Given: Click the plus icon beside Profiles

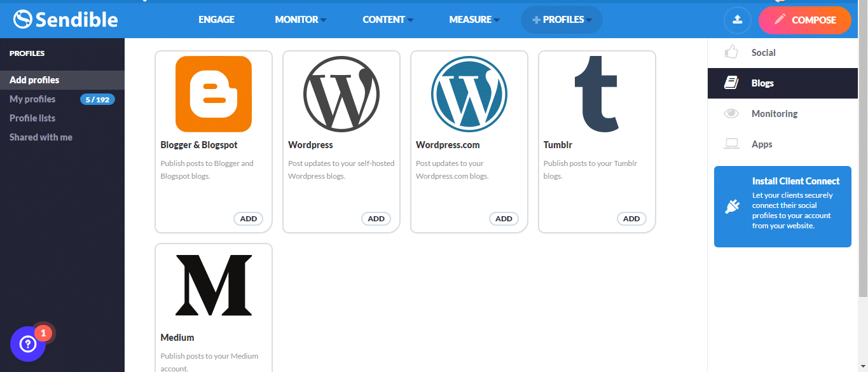Looking at the screenshot, I should pyautogui.click(x=537, y=20).
